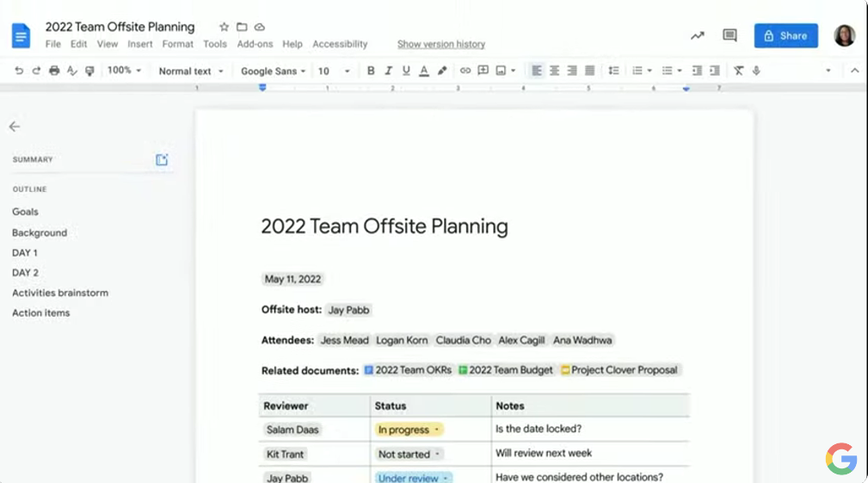Toggle italic formatting
This screenshot has width=868, height=483.
pyautogui.click(x=389, y=71)
